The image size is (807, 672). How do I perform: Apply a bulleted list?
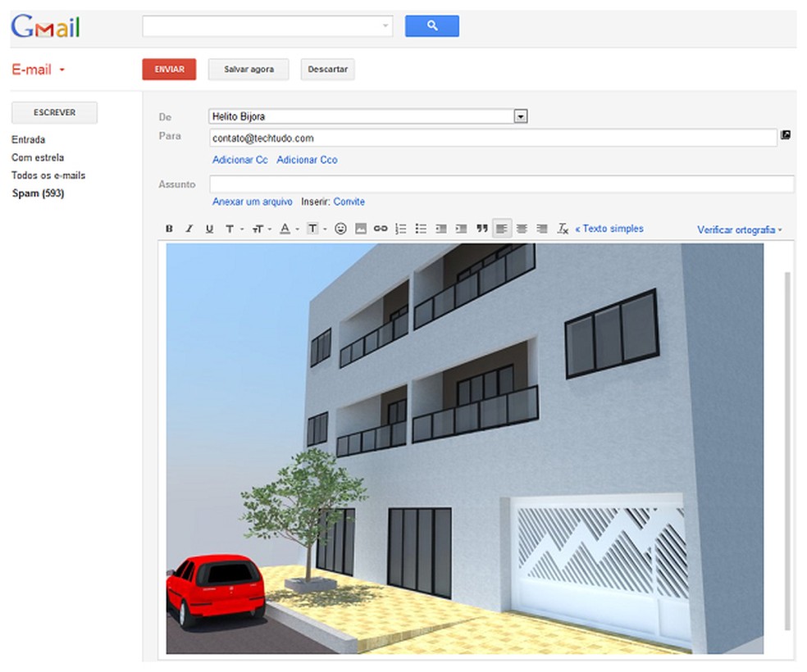(x=421, y=229)
